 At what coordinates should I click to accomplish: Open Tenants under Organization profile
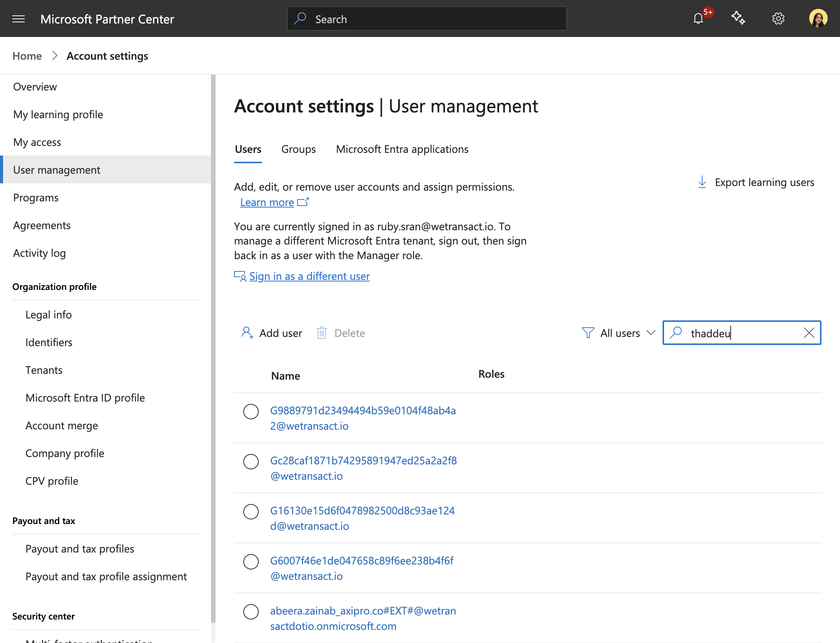coord(44,370)
